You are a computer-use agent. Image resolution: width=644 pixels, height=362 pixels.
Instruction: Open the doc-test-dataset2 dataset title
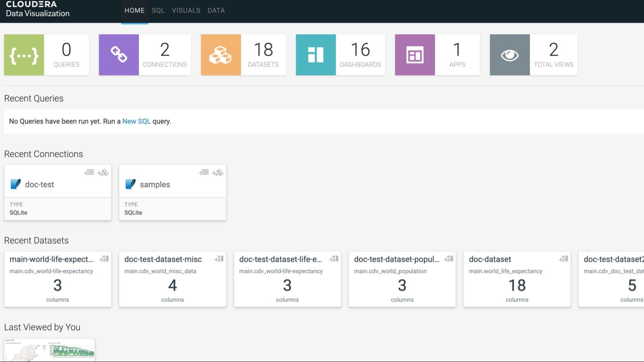(x=614, y=259)
